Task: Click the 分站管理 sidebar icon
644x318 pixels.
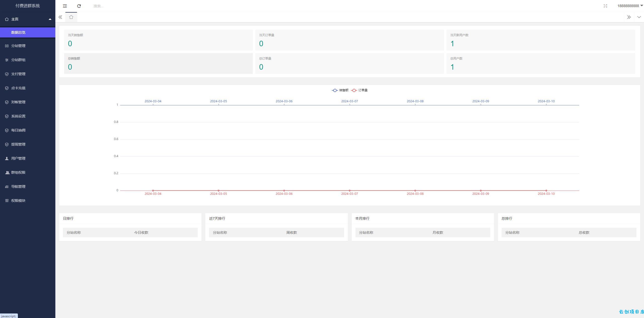Action: click(7, 46)
